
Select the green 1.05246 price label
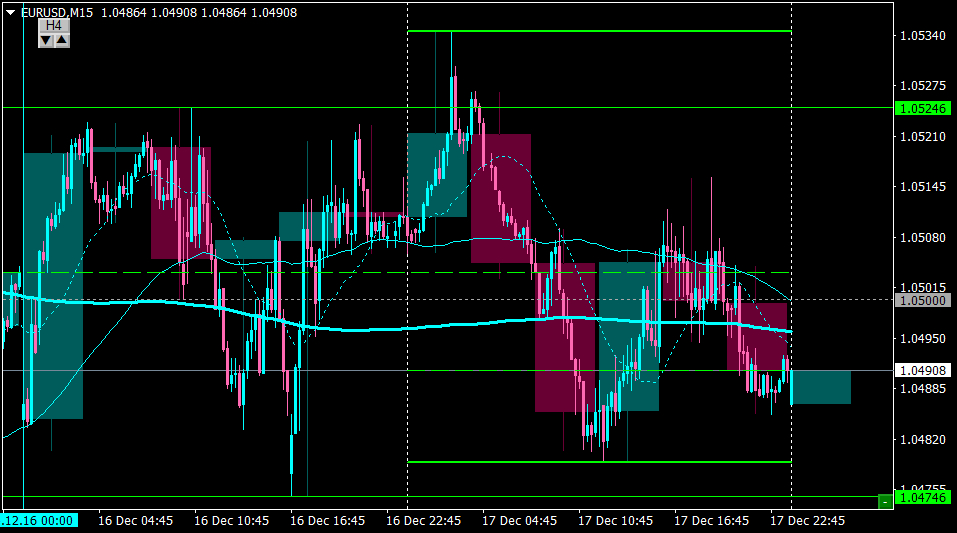point(923,109)
